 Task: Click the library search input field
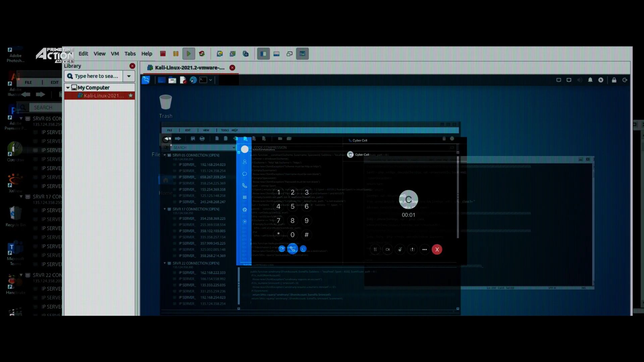pyautogui.click(x=96, y=76)
